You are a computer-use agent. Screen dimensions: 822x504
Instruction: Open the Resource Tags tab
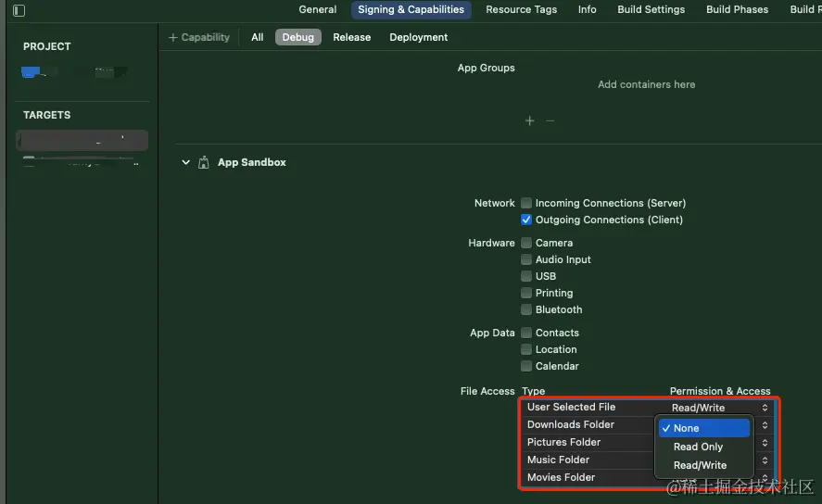point(521,9)
